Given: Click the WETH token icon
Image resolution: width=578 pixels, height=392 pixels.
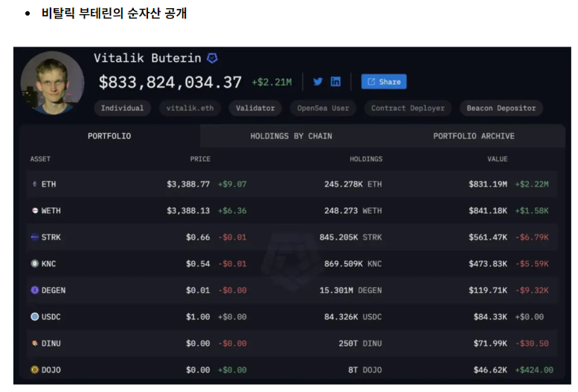Looking at the screenshot, I should [x=34, y=211].
